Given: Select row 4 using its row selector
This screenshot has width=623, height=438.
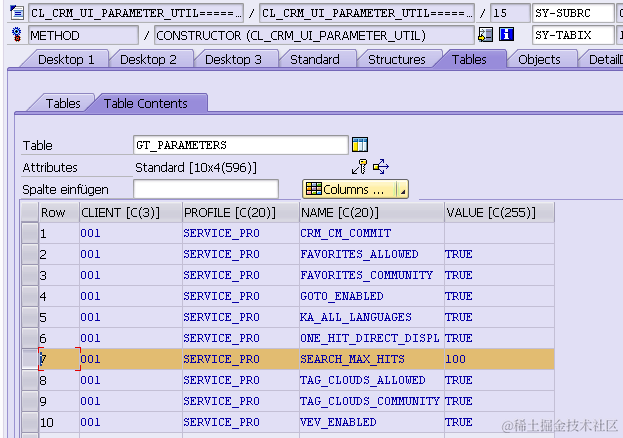Looking at the screenshot, I should coord(30,297).
